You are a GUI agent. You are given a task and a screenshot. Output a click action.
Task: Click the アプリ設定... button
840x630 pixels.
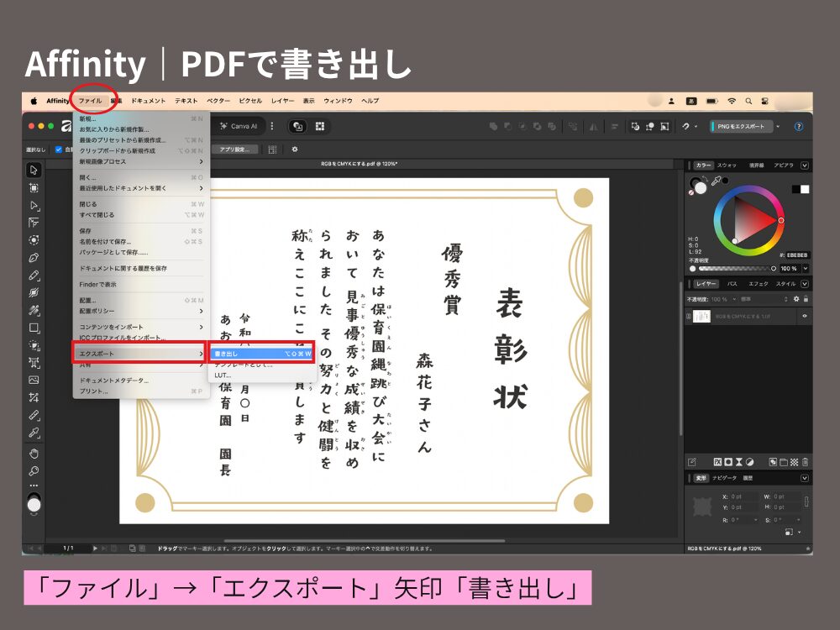tap(234, 150)
